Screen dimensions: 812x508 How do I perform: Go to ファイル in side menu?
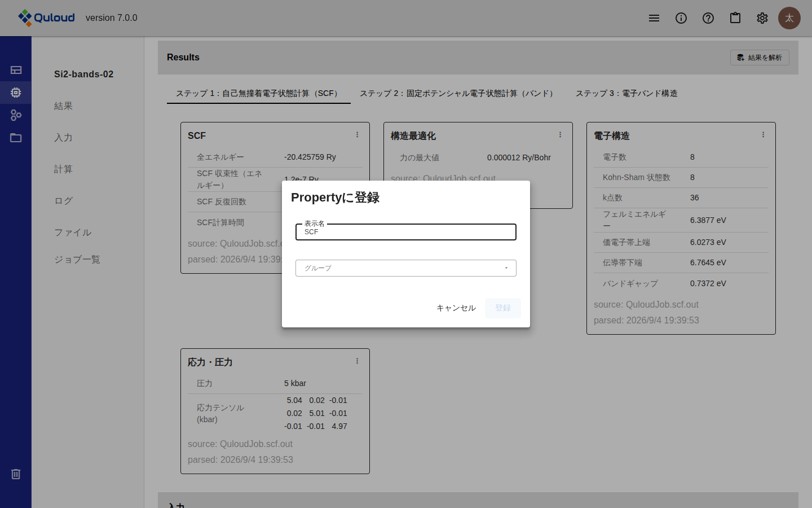point(73,233)
